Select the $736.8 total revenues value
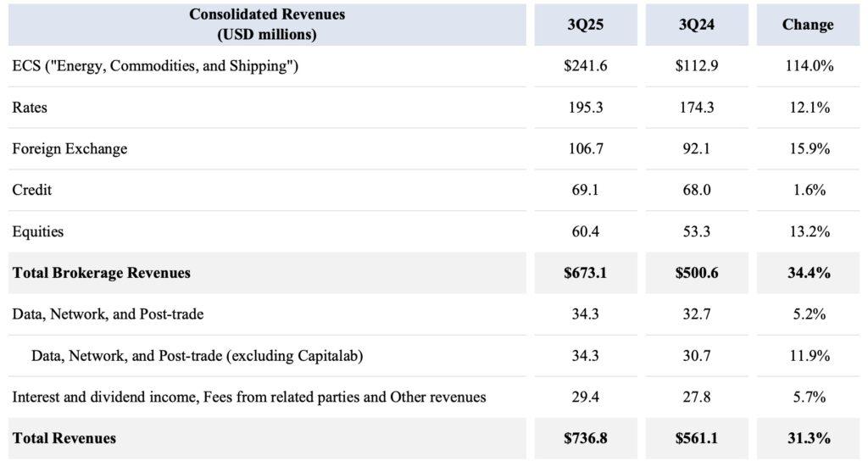The height and width of the screenshot is (461, 868). 585,438
